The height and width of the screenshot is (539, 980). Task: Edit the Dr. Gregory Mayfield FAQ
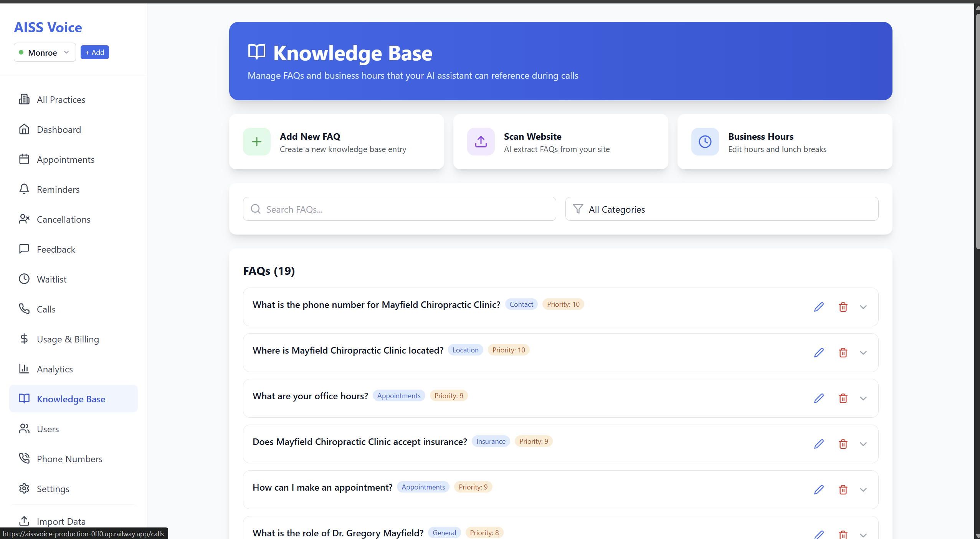pos(819,534)
